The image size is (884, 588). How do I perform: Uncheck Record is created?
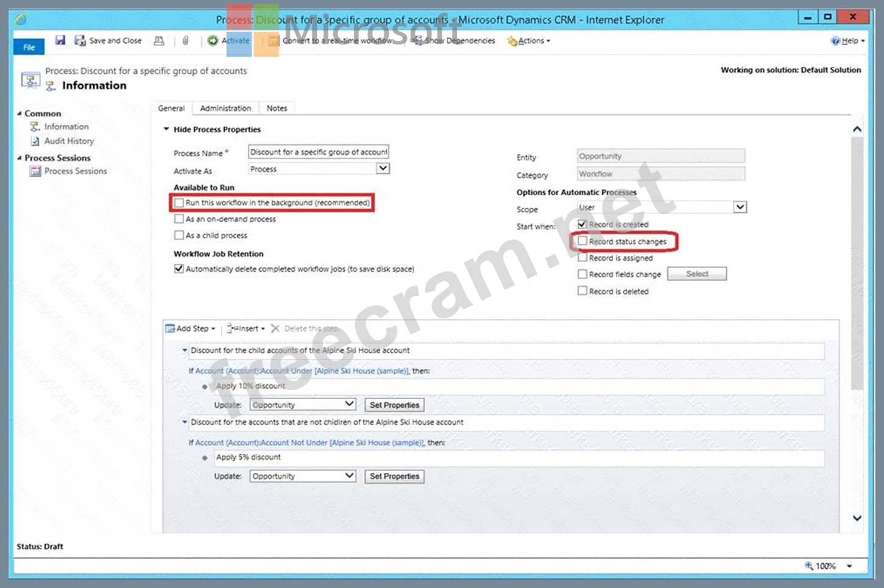(582, 224)
